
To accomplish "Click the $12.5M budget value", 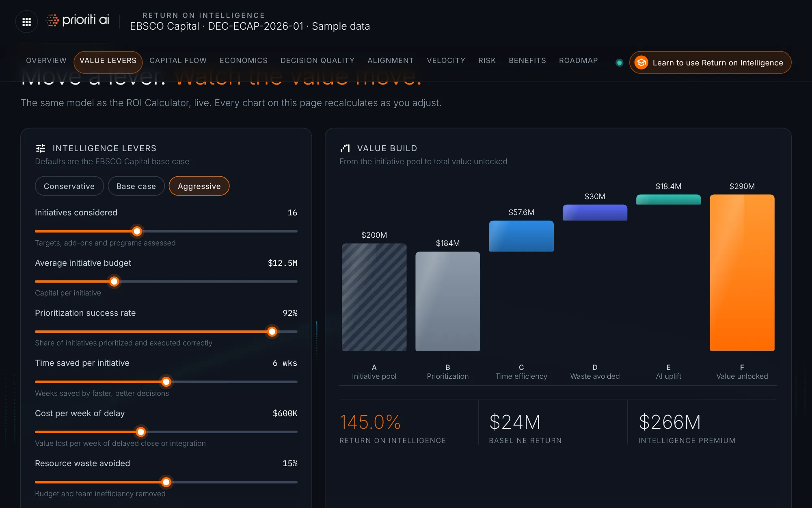I will pyautogui.click(x=283, y=263).
